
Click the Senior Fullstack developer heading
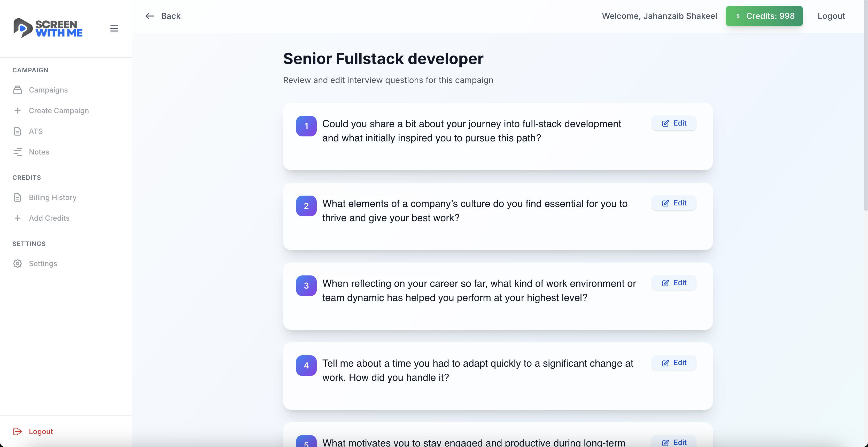click(383, 58)
